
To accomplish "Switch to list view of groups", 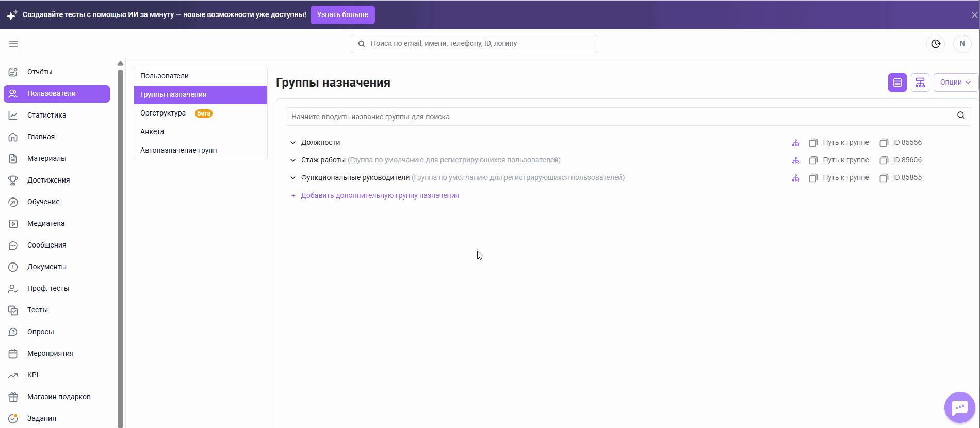I will click(897, 83).
